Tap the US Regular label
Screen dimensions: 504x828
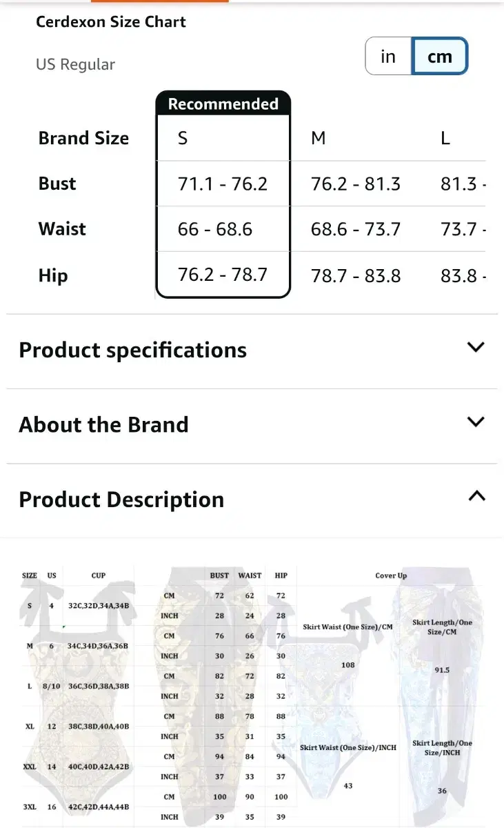(x=75, y=65)
